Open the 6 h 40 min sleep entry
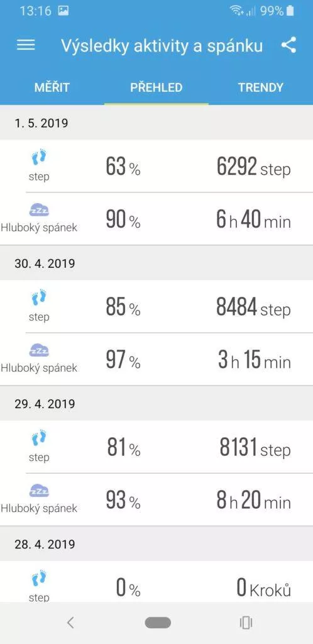This screenshot has height=644, width=313. (x=156, y=219)
